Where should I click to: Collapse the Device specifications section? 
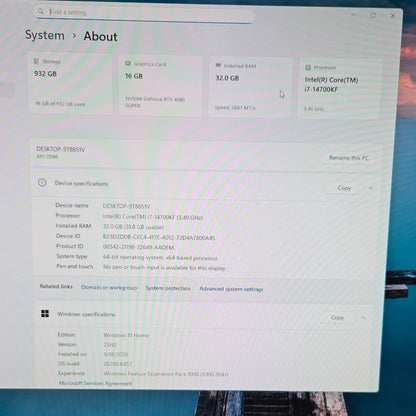tap(371, 188)
